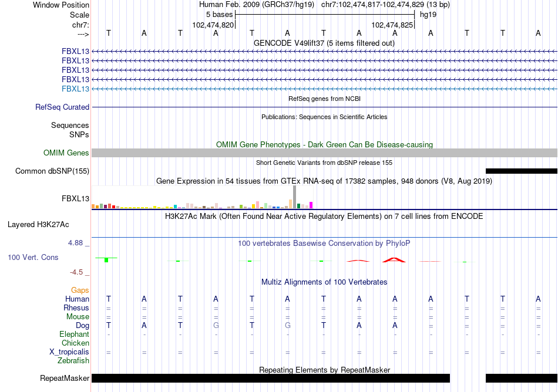Click the RepeatMasker track label
Image resolution: width=558 pixels, height=392 pixels.
[65, 378]
